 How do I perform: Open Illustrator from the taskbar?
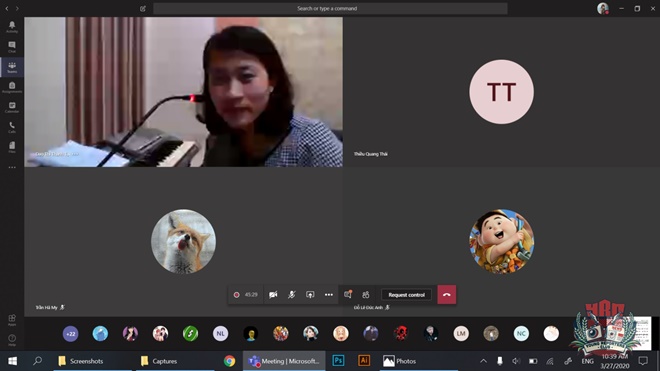(364, 361)
